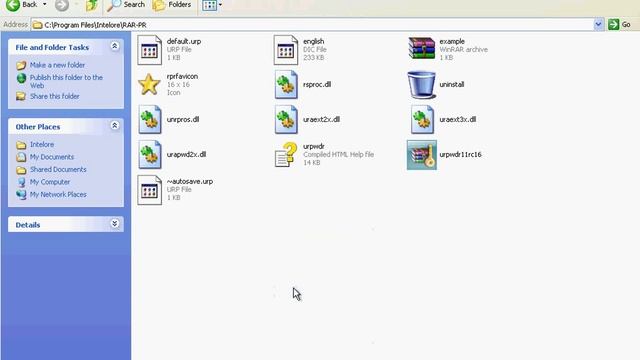Select the uraext3x.dll file icon

pyautogui.click(x=422, y=120)
